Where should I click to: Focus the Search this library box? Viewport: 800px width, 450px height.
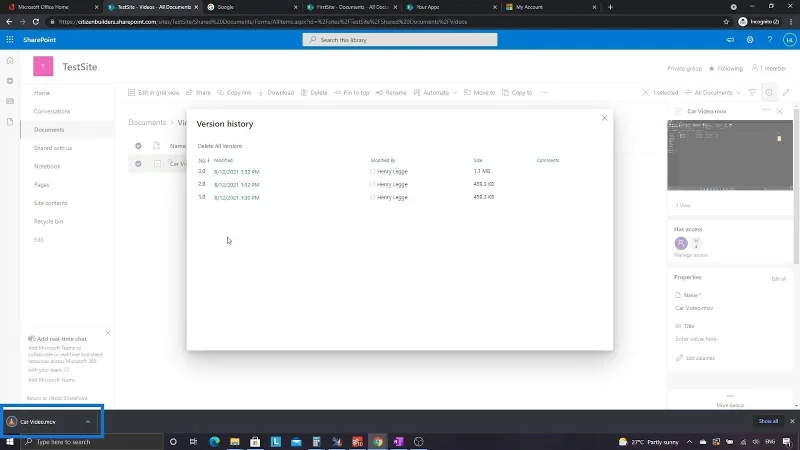coord(399,39)
